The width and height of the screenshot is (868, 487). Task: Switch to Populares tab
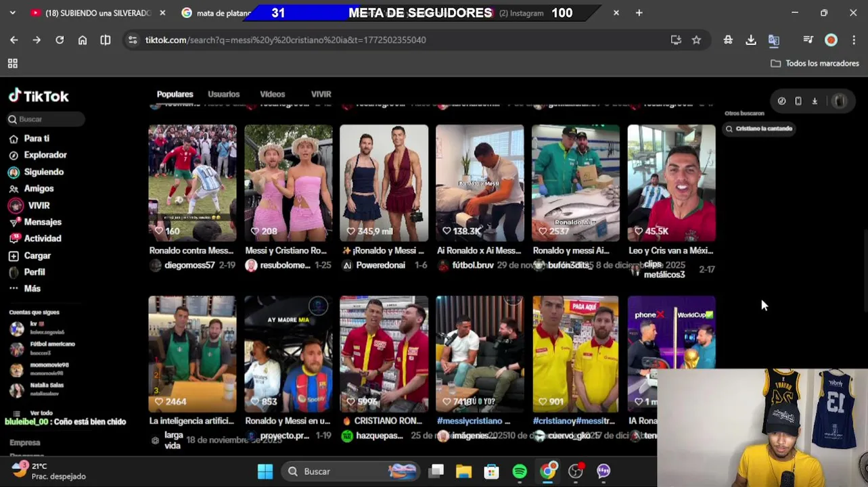point(175,94)
